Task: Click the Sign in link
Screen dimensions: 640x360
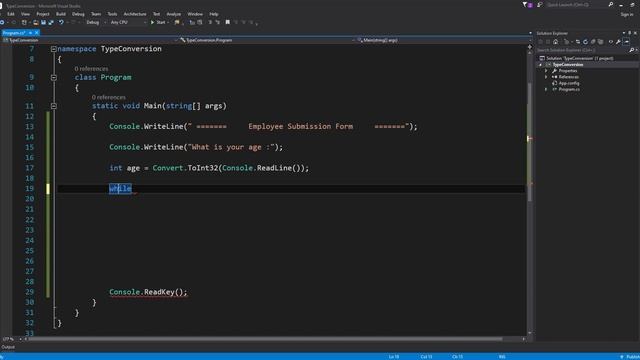Action: click(x=627, y=14)
